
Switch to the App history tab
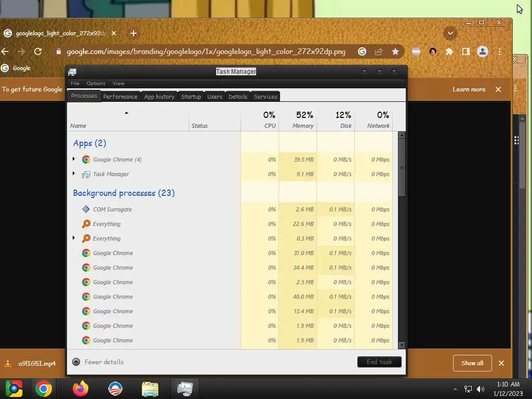pyautogui.click(x=159, y=97)
